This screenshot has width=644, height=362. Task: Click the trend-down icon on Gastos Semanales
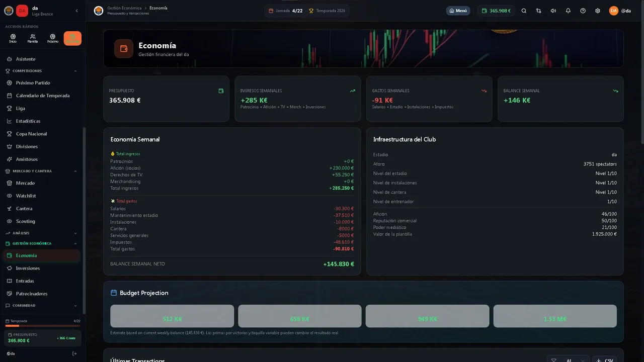pos(484,91)
